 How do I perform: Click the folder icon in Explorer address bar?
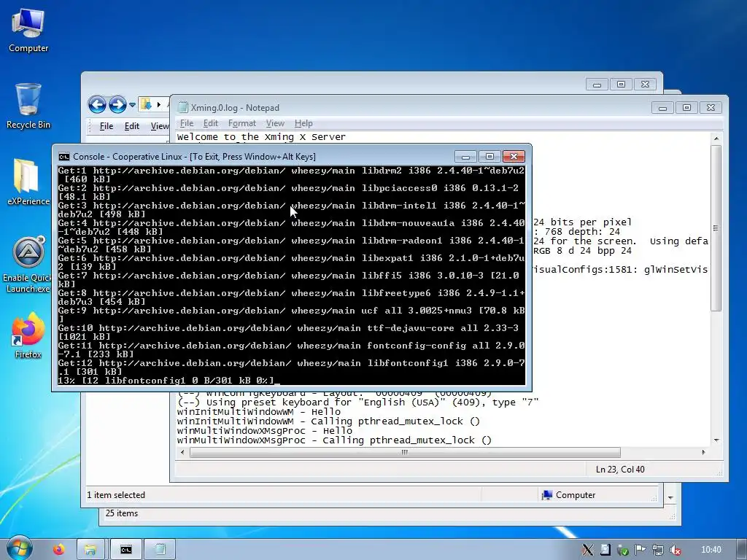[146, 104]
